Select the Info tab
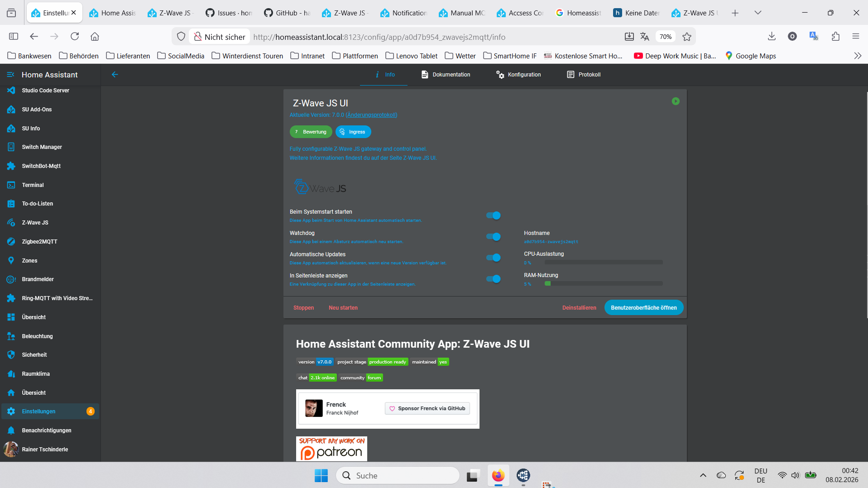Image resolution: width=868 pixels, height=488 pixels. pos(384,75)
